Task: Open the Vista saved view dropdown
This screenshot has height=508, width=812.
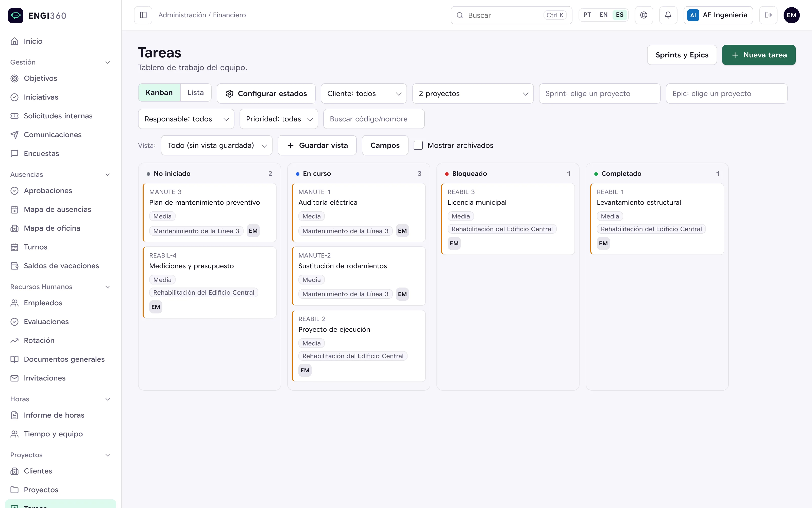Action: pyautogui.click(x=216, y=145)
